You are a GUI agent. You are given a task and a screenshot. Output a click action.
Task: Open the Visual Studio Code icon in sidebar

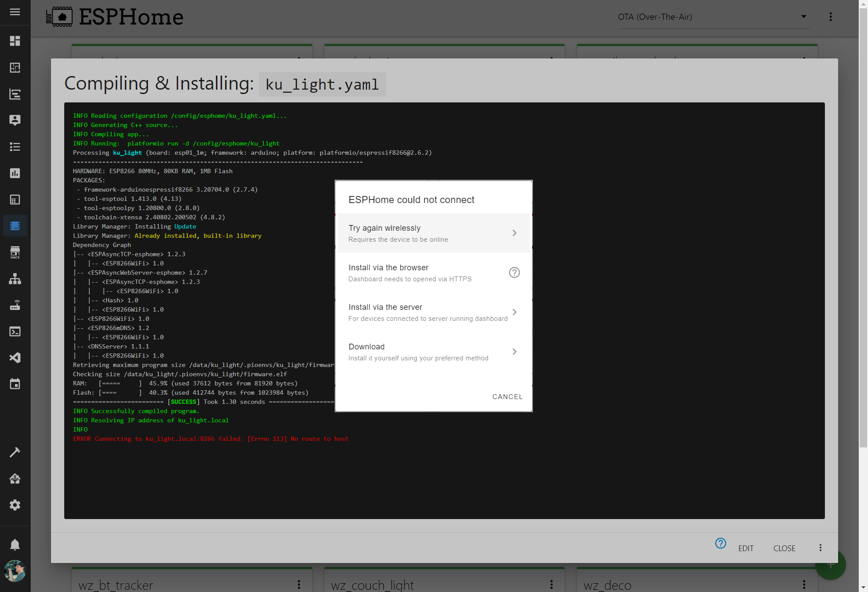15,357
